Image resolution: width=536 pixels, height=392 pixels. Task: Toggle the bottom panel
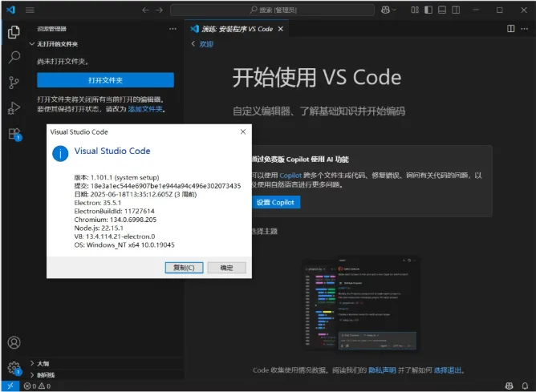coord(442,10)
